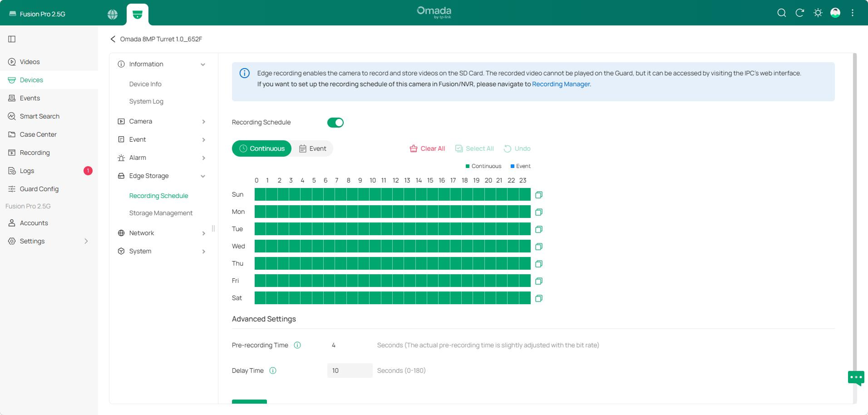The height and width of the screenshot is (415, 868).
Task: Show Delay Time info tooltip icon
Action: pyautogui.click(x=273, y=371)
